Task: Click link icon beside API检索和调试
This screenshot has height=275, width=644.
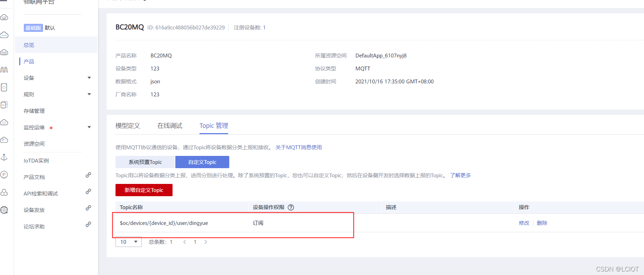Action: pyautogui.click(x=89, y=191)
